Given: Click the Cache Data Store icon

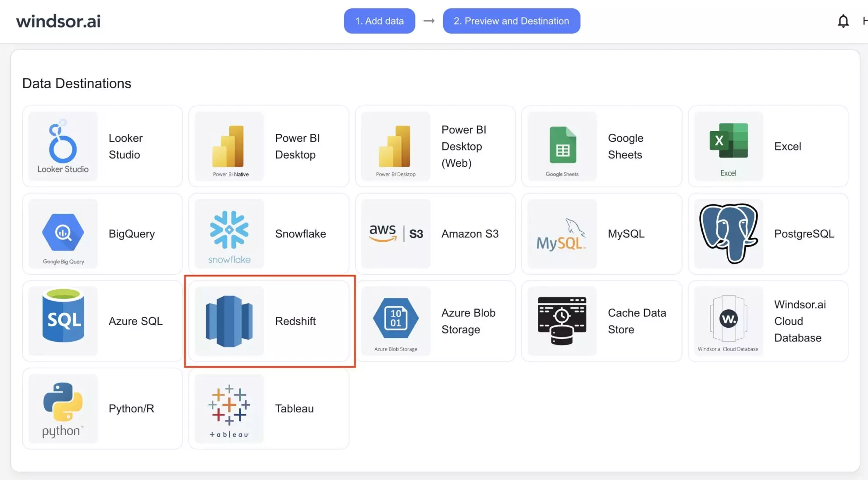Looking at the screenshot, I should click(562, 321).
